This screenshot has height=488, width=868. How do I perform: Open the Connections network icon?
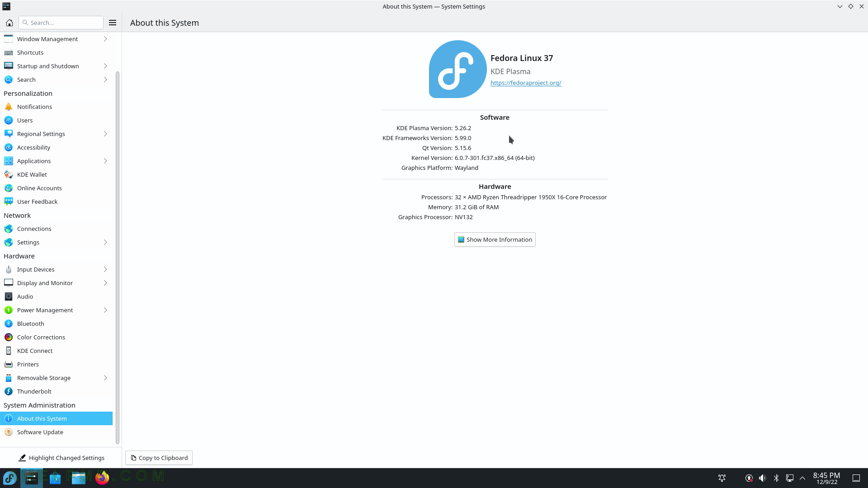point(9,229)
